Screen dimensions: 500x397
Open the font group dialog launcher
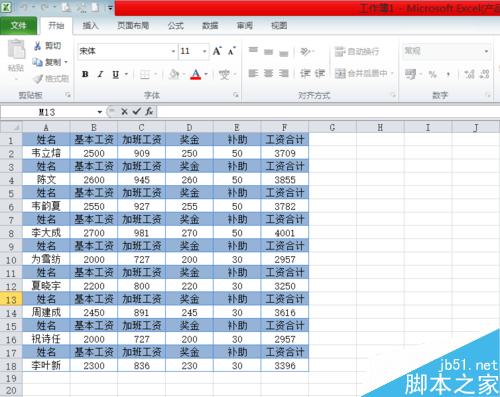pos(236,95)
